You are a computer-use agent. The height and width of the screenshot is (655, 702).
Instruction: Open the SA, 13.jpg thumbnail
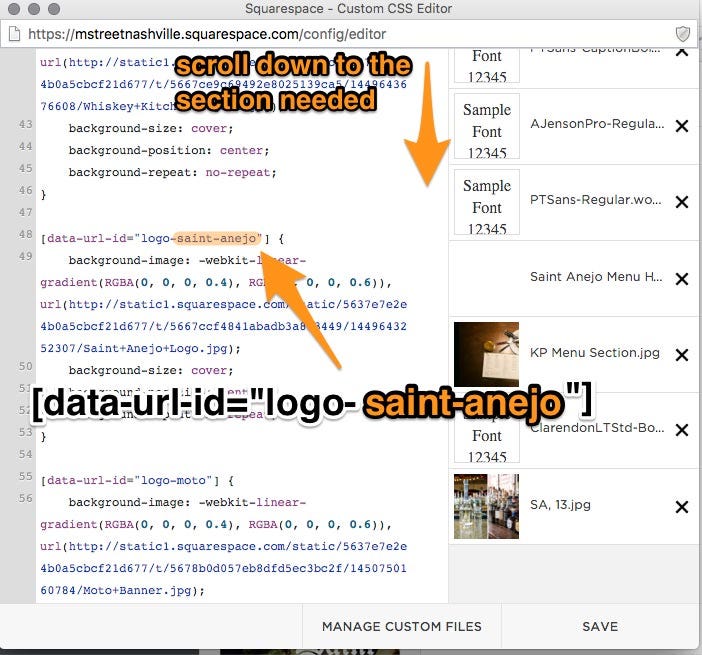click(x=486, y=506)
